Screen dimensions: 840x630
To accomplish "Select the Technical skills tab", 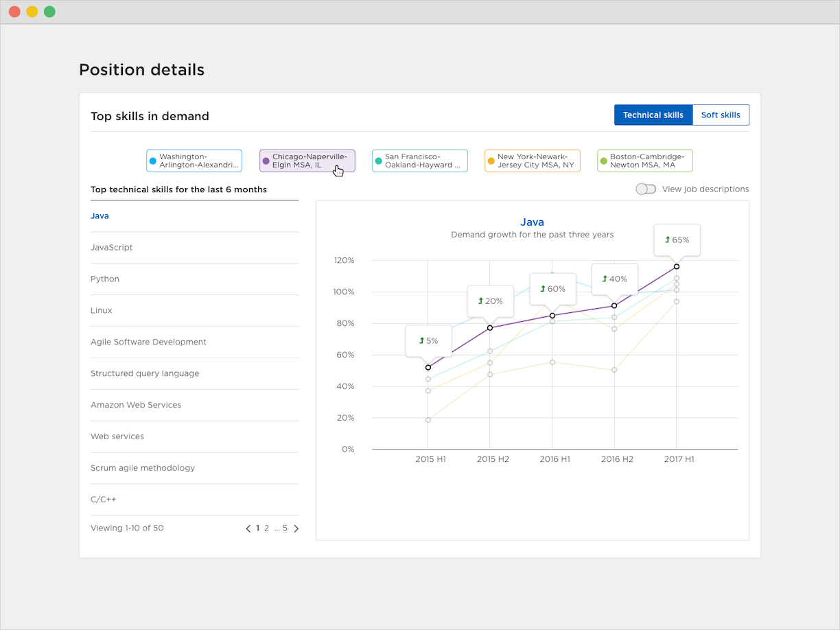I will click(x=653, y=115).
